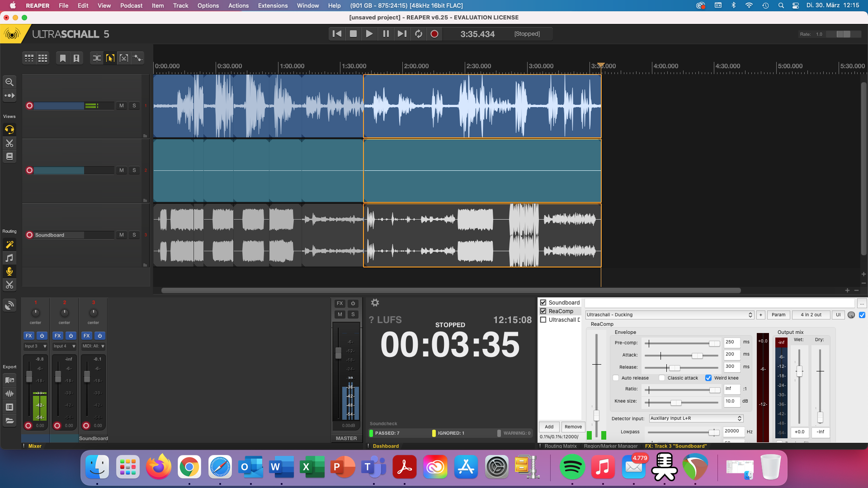868x488 pixels.
Task: Click the UI button in FX window
Action: [838, 315]
